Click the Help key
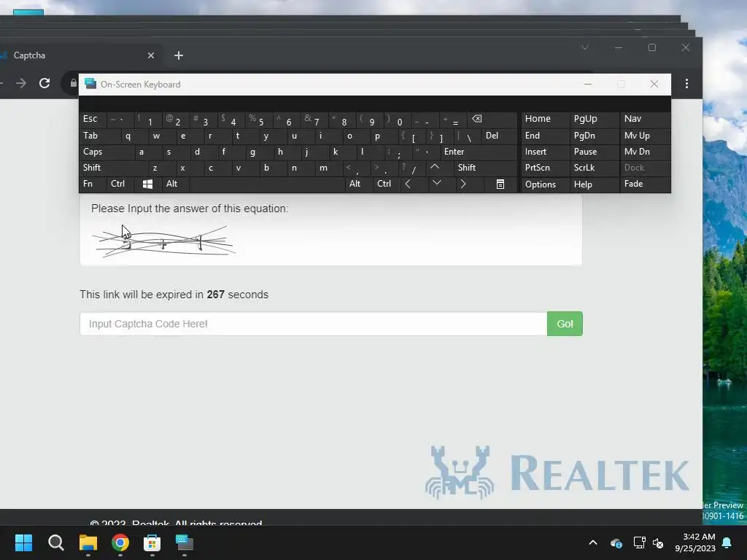Viewport: 747px width, 560px height. pyautogui.click(x=594, y=184)
